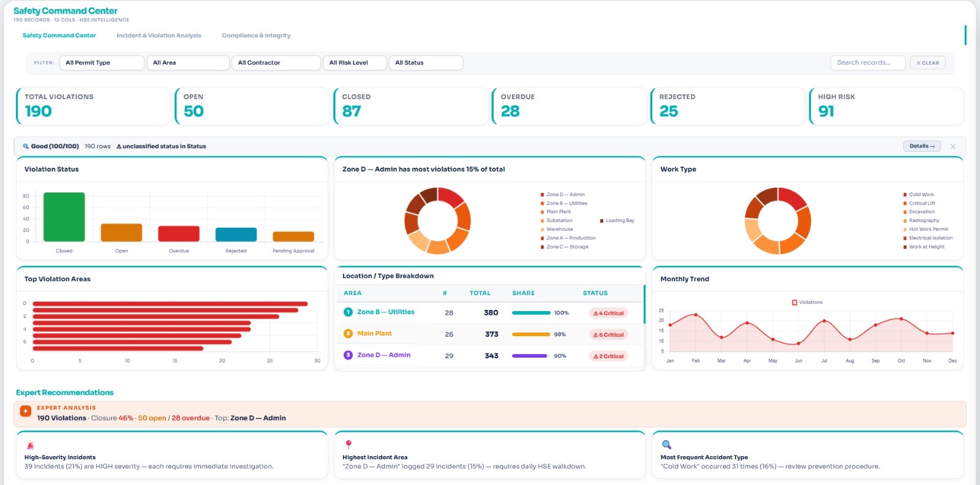980x485 pixels.
Task: Toggle Cold Work legend entry
Action: (x=918, y=195)
